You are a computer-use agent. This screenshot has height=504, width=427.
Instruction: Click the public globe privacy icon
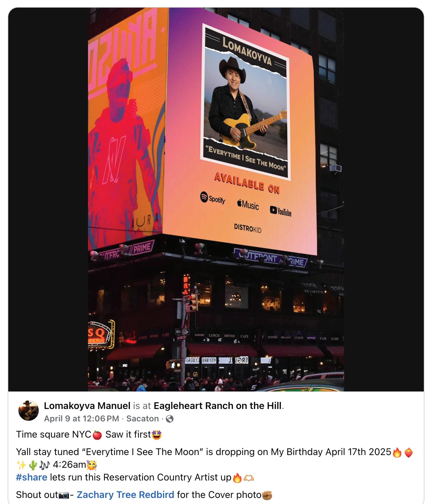point(170,419)
